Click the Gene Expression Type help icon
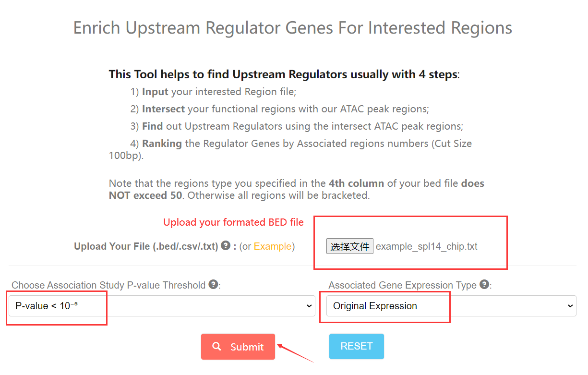 484,284
